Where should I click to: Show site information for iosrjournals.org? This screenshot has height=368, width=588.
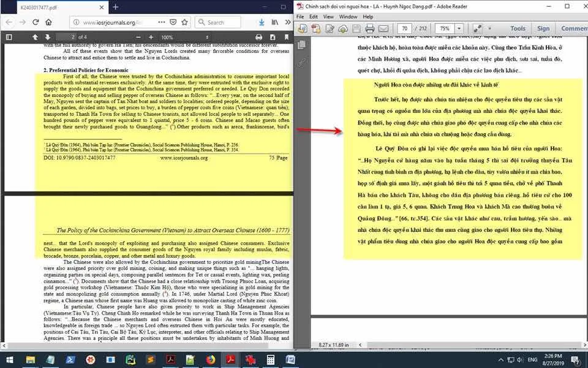(x=76, y=22)
